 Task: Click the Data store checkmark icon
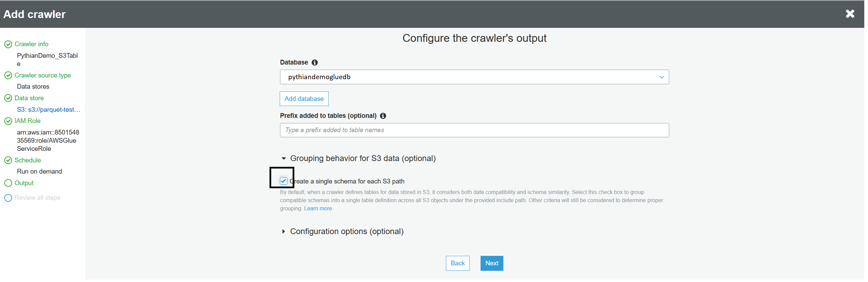(8, 98)
